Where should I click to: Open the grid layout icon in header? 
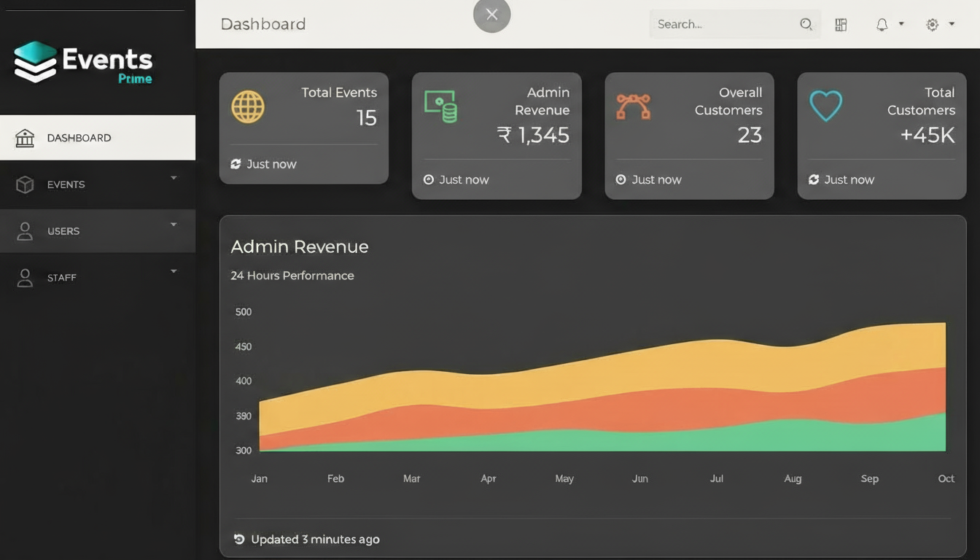[x=841, y=25]
